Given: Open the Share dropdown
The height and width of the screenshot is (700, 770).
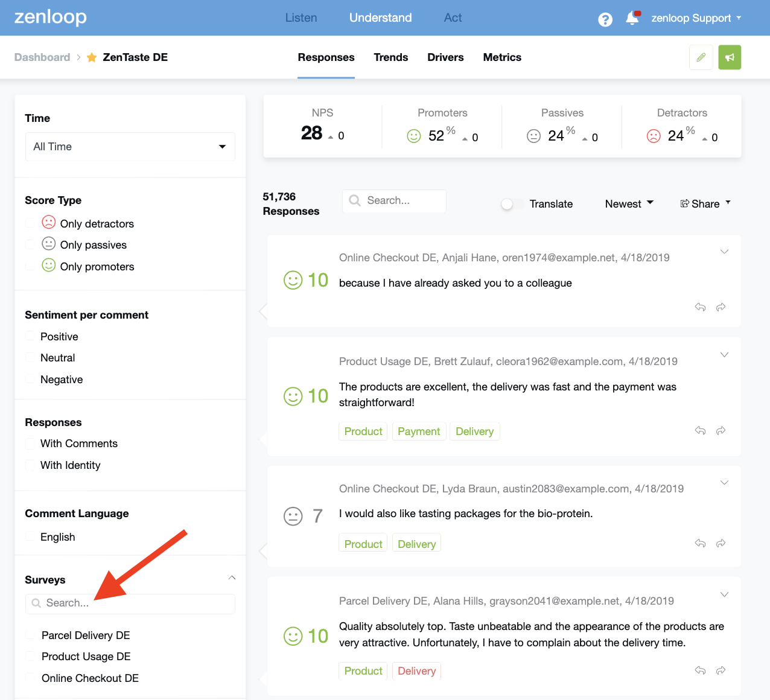Looking at the screenshot, I should [x=705, y=204].
